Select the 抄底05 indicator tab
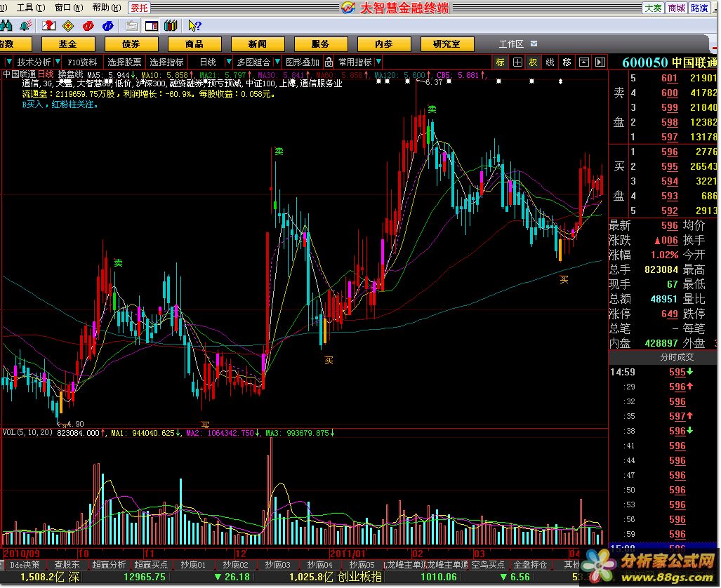The width and height of the screenshot is (721, 588). (x=362, y=565)
